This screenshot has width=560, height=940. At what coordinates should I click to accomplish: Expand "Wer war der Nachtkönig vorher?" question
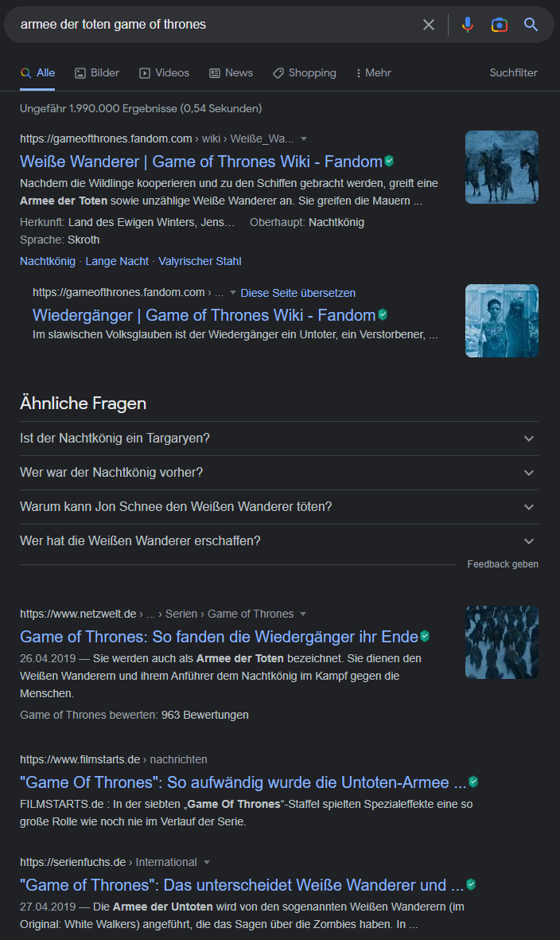pos(279,473)
